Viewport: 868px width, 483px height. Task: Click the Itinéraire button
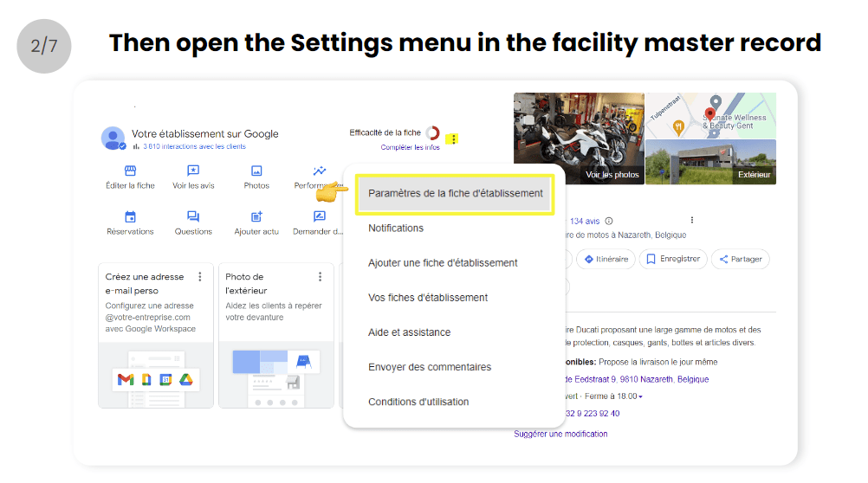click(606, 259)
